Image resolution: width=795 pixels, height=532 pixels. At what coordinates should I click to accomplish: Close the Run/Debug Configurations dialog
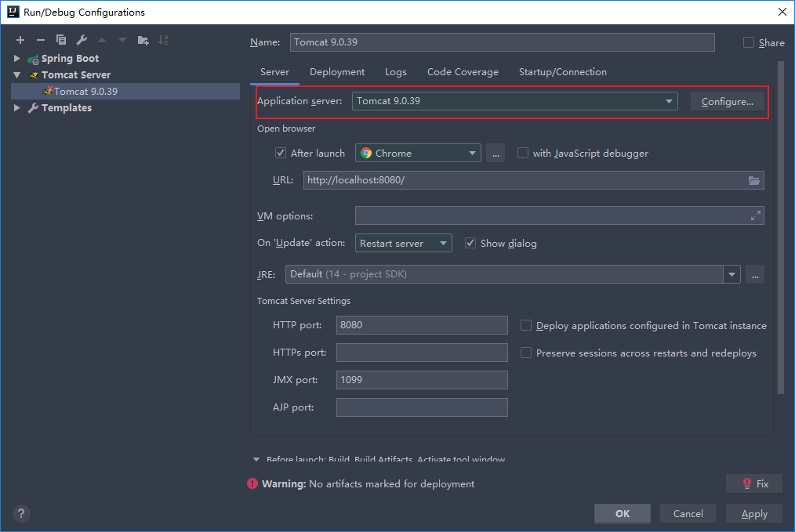(x=782, y=12)
